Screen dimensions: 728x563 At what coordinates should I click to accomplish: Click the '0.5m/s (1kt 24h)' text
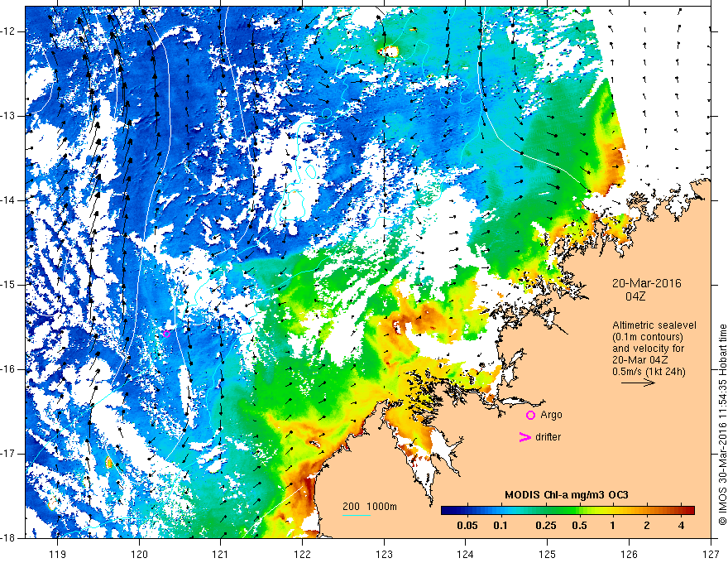649,372
